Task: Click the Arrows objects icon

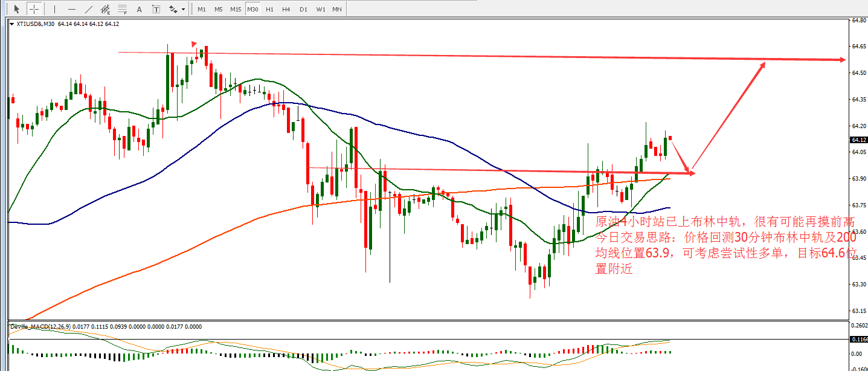Action: 173,9
